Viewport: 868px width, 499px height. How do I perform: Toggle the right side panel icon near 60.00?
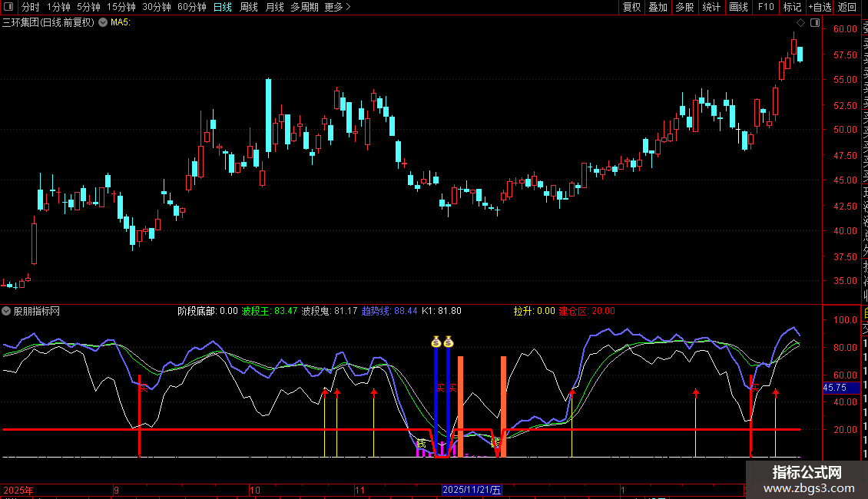point(815,23)
